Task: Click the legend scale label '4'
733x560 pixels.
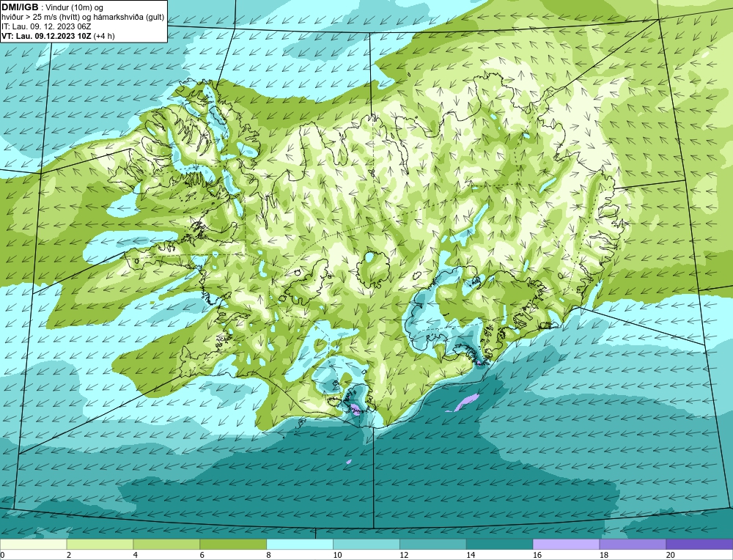Action: [136, 555]
